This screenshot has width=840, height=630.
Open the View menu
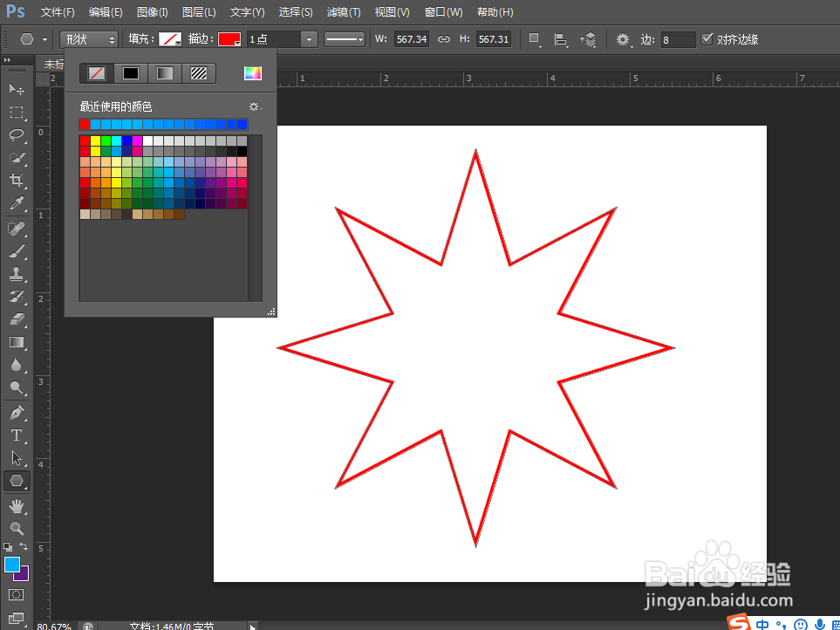point(392,12)
